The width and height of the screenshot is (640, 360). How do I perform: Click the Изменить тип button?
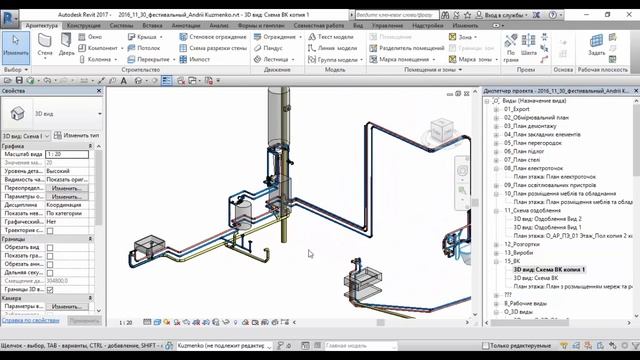[x=77, y=136]
